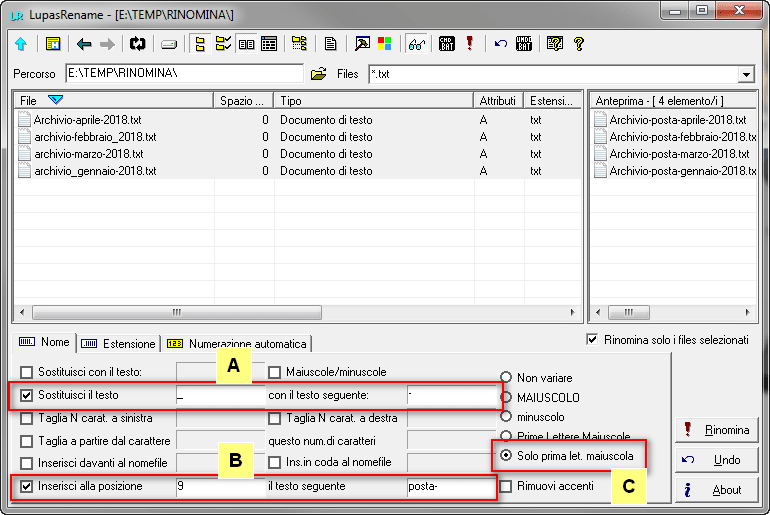Select file Archivio-aprile-2018.txt

(87, 120)
